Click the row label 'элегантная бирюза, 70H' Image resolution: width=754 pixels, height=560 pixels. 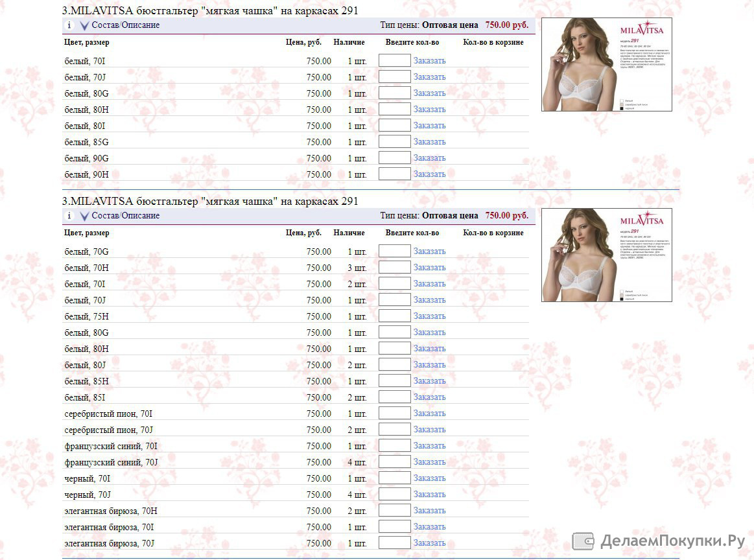pos(111,511)
